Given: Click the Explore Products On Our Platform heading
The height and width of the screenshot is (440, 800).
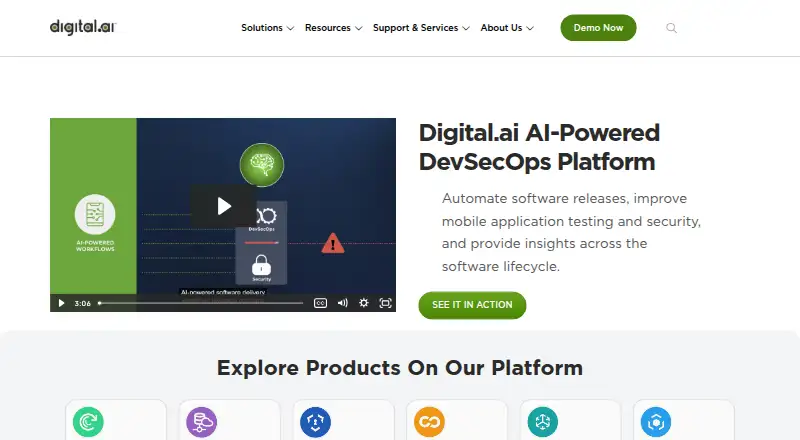Looking at the screenshot, I should tap(400, 368).
